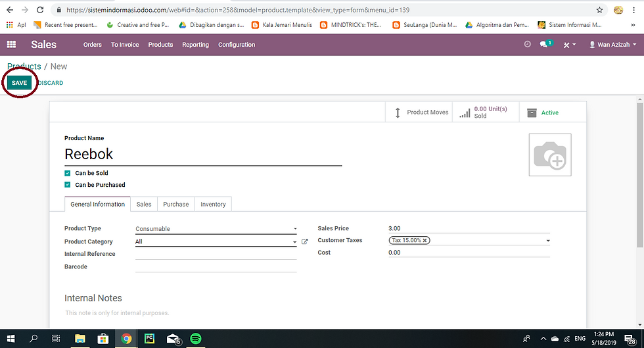
Task: Open Sistem Informasi M... bookmark
Action: pyautogui.click(x=570, y=25)
